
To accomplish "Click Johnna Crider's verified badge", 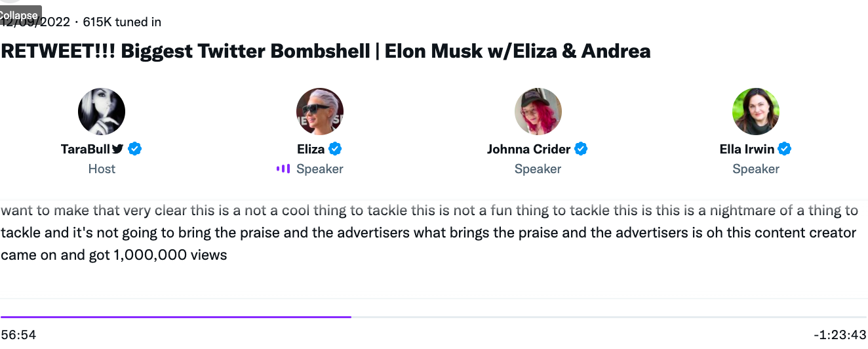I will [581, 149].
